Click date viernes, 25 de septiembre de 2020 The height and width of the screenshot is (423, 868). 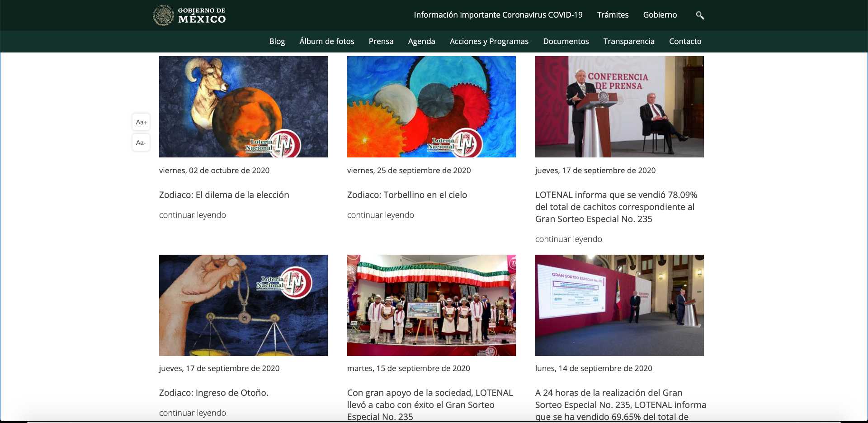click(409, 171)
